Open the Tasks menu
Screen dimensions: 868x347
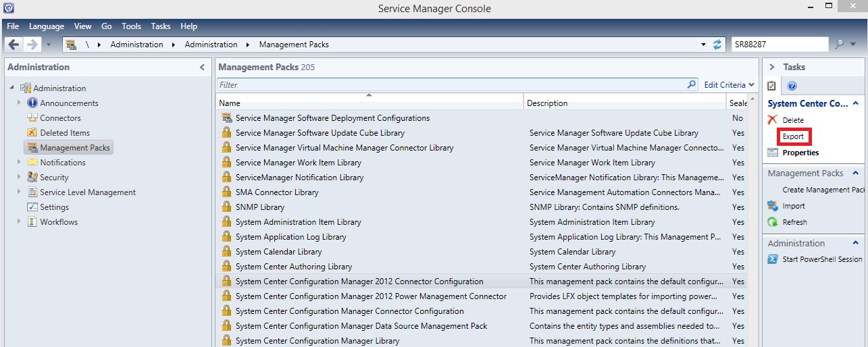pyautogui.click(x=161, y=26)
